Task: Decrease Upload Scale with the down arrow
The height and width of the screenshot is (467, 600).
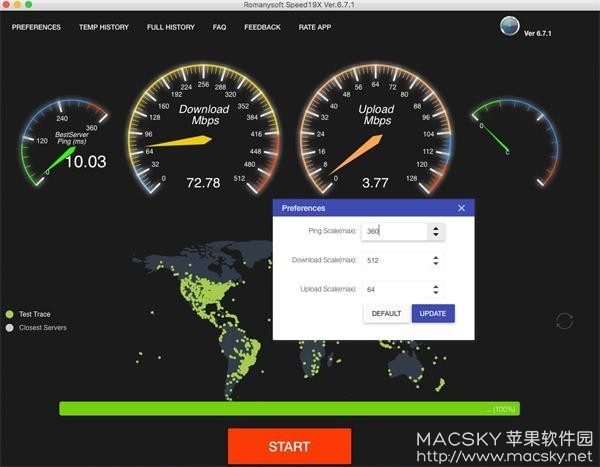Action: (436, 292)
